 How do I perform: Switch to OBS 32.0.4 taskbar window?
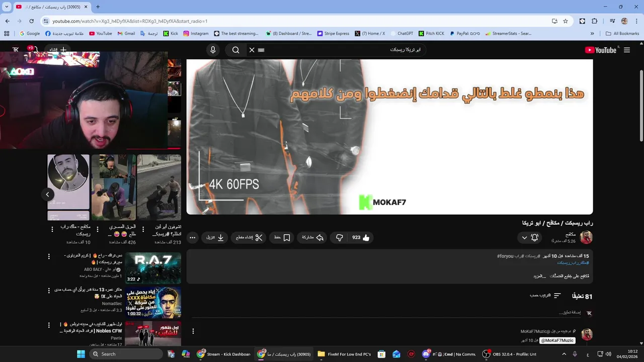(509, 354)
